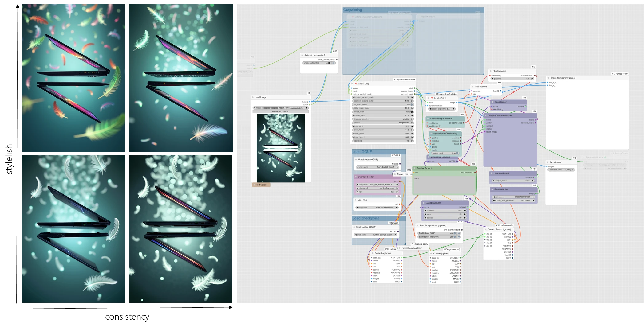Viewport: 644px width, 327px height.
Task: Open the scheduler dropdown in BasicScheduler
Action: [x=445, y=211]
